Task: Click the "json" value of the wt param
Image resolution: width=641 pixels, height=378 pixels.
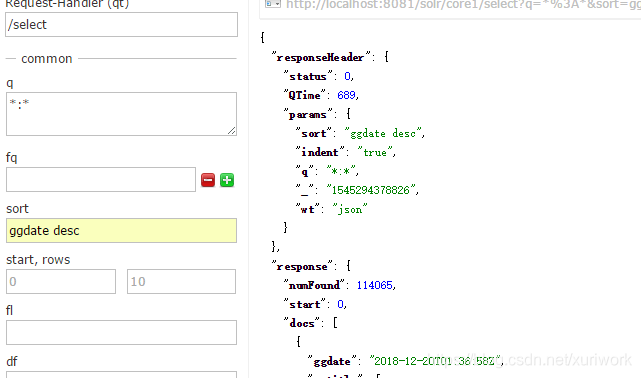Action: pyautogui.click(x=350, y=209)
